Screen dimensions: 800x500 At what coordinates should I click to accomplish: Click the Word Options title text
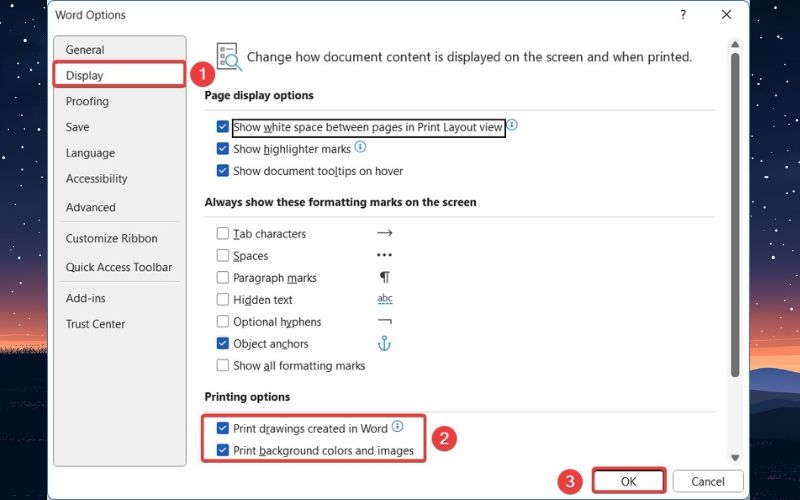90,15
